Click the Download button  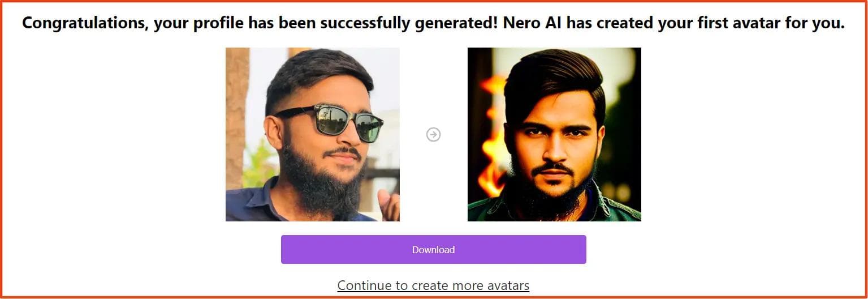[x=434, y=250]
